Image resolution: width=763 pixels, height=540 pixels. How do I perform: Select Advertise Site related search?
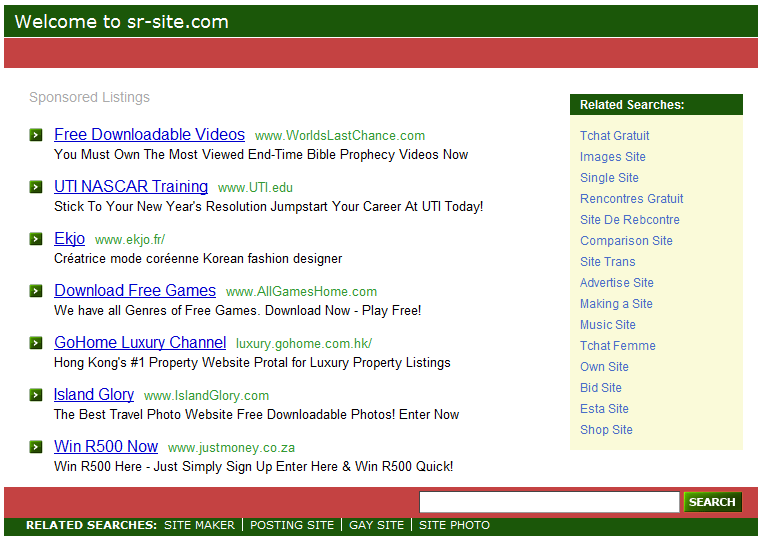pos(617,283)
